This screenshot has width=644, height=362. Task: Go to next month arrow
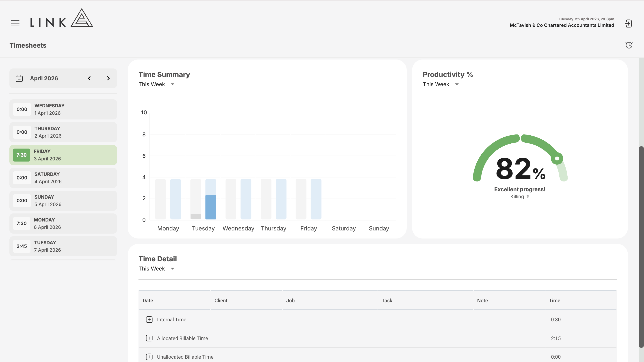(x=108, y=78)
